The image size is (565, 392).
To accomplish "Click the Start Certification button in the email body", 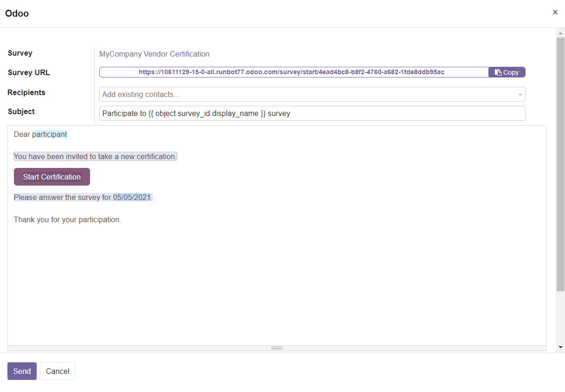I will click(x=52, y=177).
